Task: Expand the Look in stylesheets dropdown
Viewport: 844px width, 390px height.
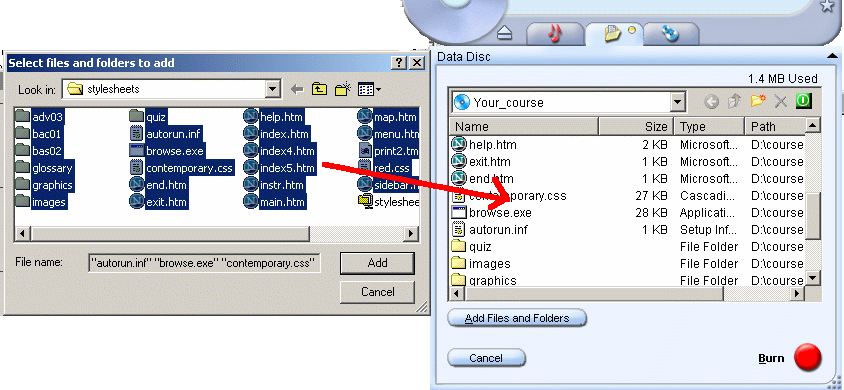Action: point(273,89)
